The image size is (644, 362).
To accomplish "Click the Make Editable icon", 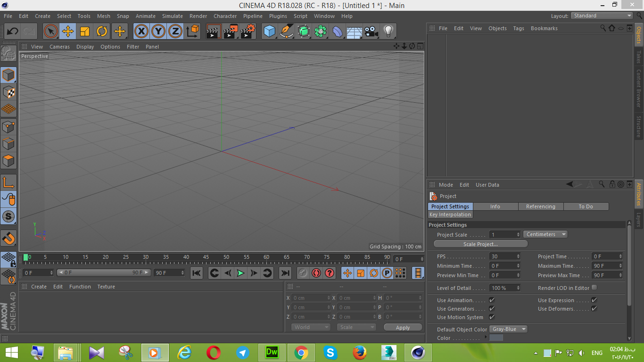I will pos(8,53).
